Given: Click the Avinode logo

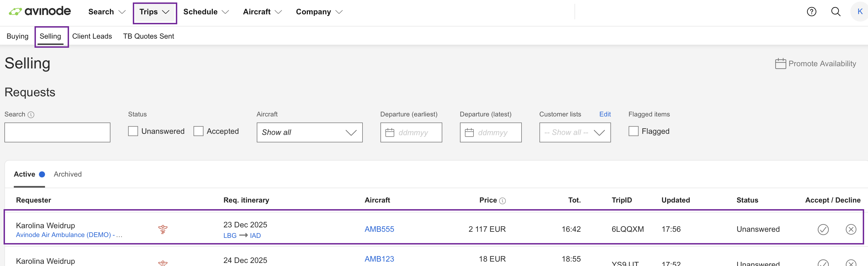Looking at the screenshot, I should 40,11.
